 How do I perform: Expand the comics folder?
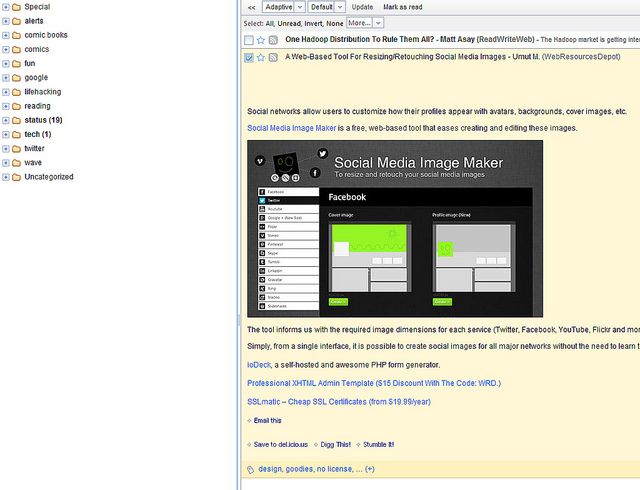(x=6, y=49)
